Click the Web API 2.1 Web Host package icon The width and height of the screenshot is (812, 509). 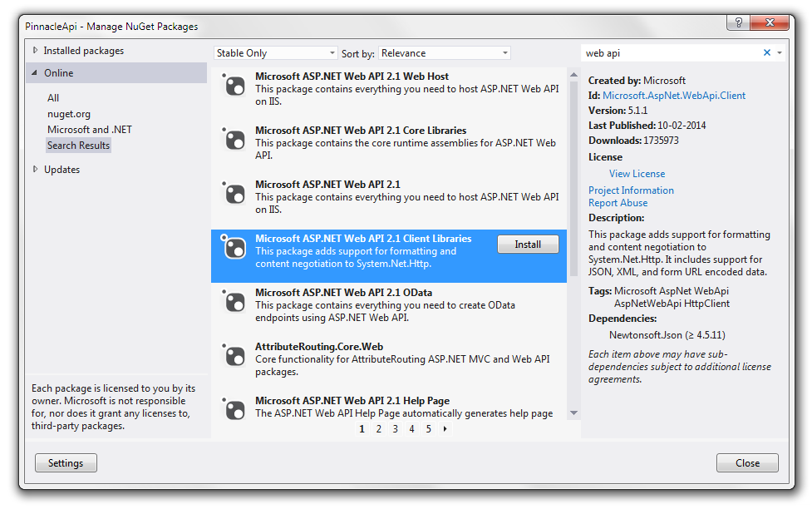tap(234, 85)
